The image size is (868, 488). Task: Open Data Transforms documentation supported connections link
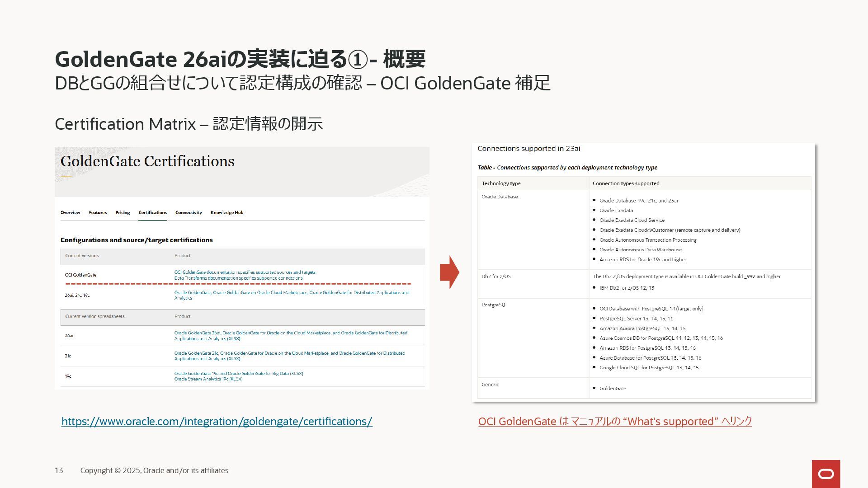pyautogui.click(x=238, y=278)
